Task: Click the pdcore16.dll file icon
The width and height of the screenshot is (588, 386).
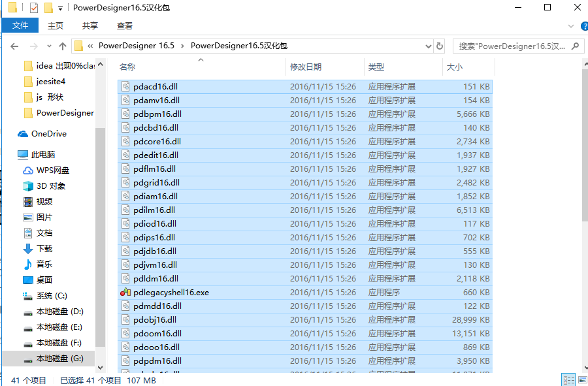Action: point(125,141)
